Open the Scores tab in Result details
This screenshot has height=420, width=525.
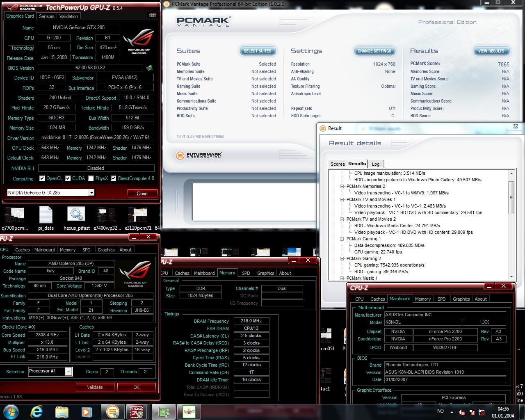(338, 164)
